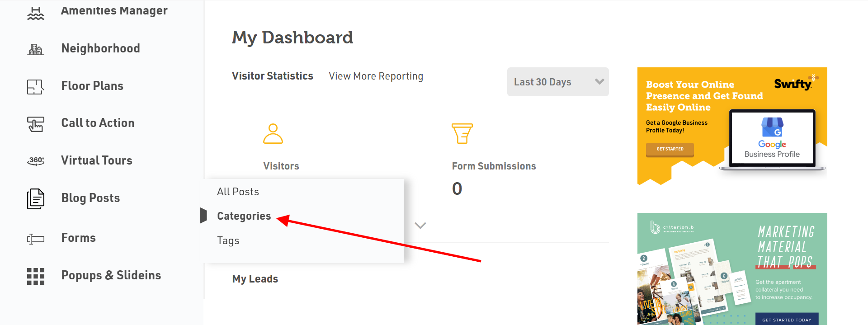This screenshot has height=325, width=868.
Task: Click the Popups & Slideins grid icon
Action: pos(36,276)
